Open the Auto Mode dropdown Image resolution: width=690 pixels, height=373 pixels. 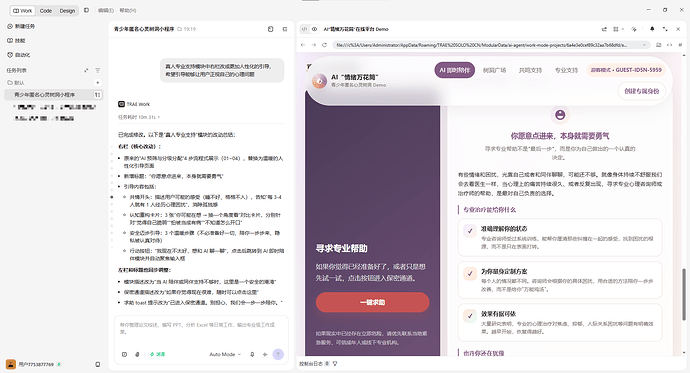point(225,354)
